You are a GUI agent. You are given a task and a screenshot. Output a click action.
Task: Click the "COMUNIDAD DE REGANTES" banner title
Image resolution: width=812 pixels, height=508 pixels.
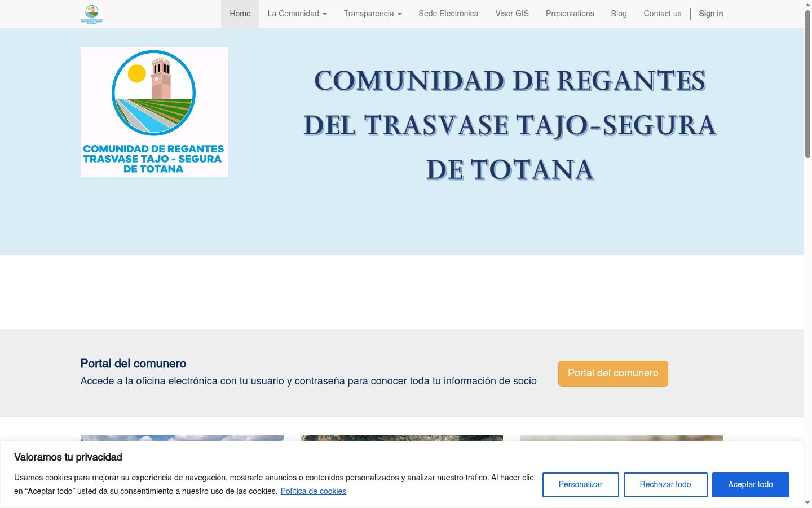click(510, 81)
